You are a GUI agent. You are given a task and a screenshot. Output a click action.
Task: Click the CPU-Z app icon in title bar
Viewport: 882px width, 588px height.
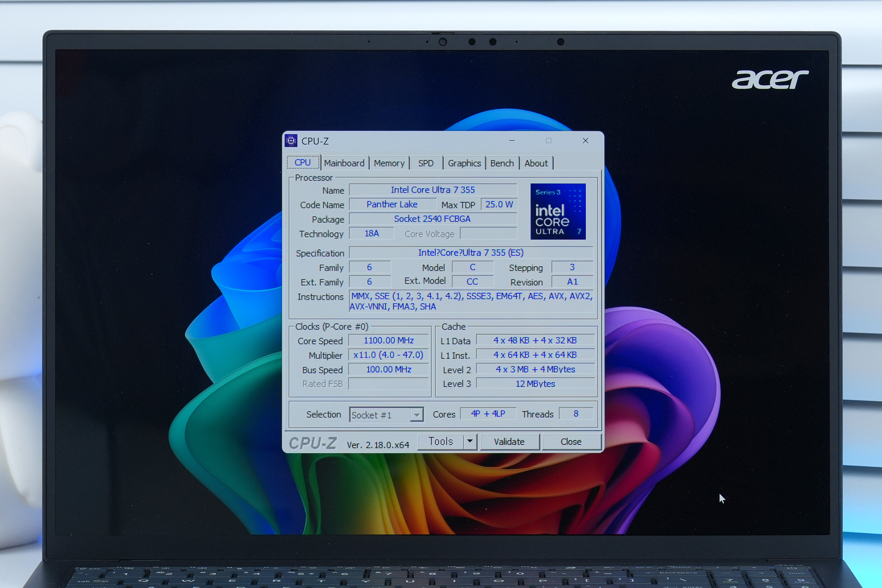pos(291,141)
